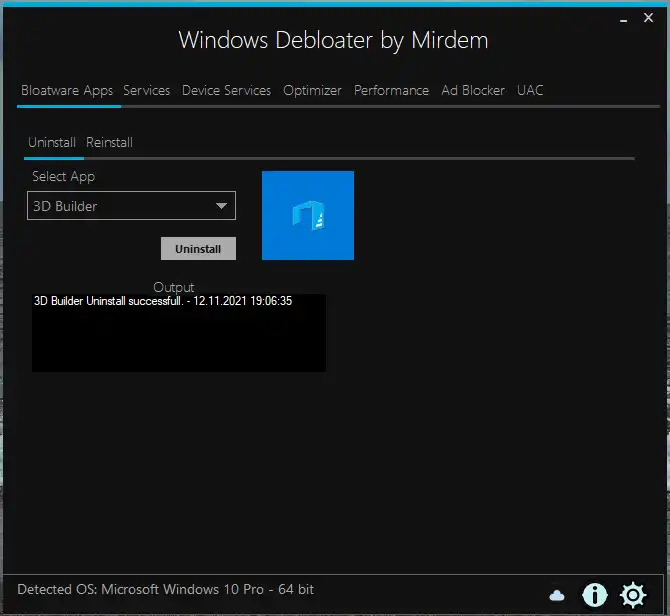Image resolution: width=670 pixels, height=616 pixels.
Task: Go to the Device Services tab
Action: pyautogui.click(x=226, y=91)
